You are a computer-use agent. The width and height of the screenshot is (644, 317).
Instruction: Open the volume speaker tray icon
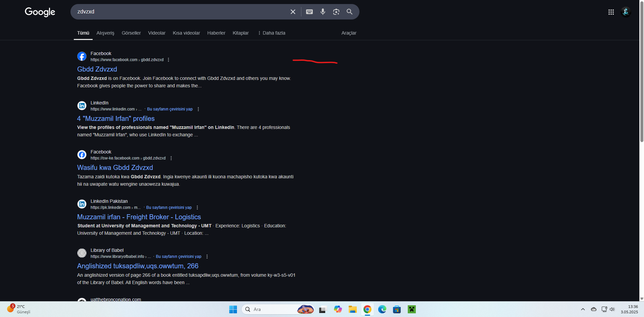click(x=612, y=309)
